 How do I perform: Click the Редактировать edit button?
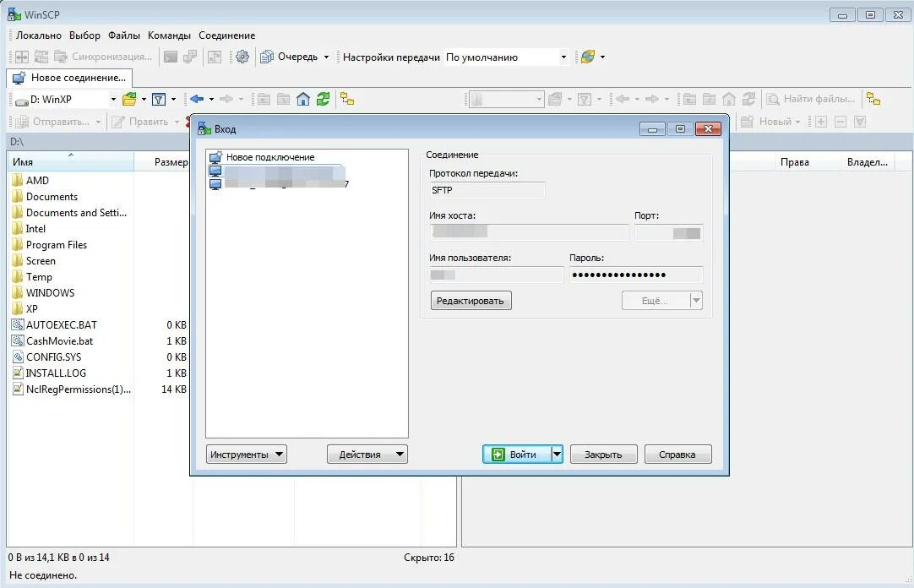click(x=471, y=301)
